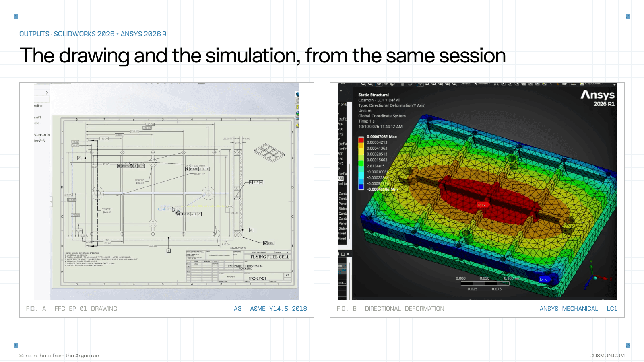
Task: Select the FC-EP-01_b tree entry
Action: (x=42, y=135)
